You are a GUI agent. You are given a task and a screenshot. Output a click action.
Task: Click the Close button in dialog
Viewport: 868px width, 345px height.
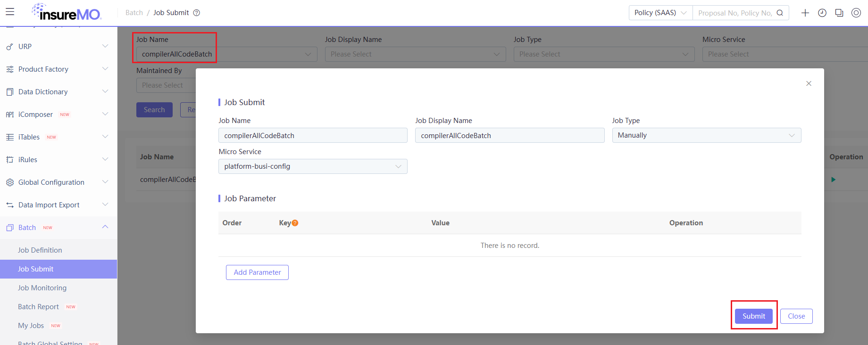coord(796,316)
